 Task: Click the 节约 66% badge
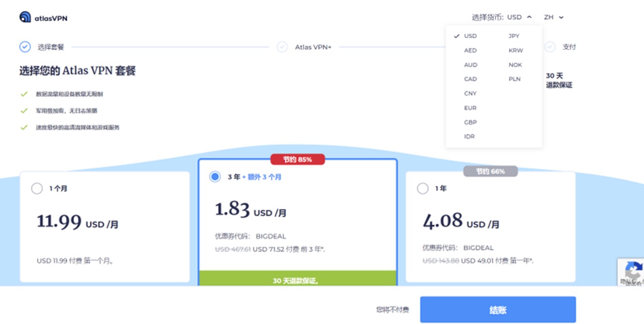point(491,171)
